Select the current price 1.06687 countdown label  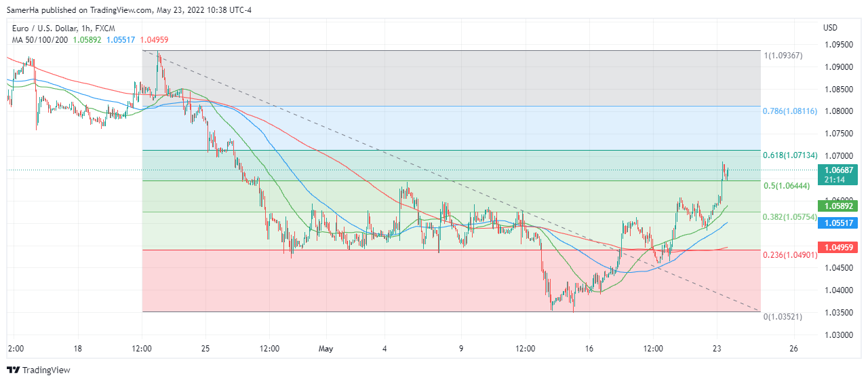(x=839, y=174)
